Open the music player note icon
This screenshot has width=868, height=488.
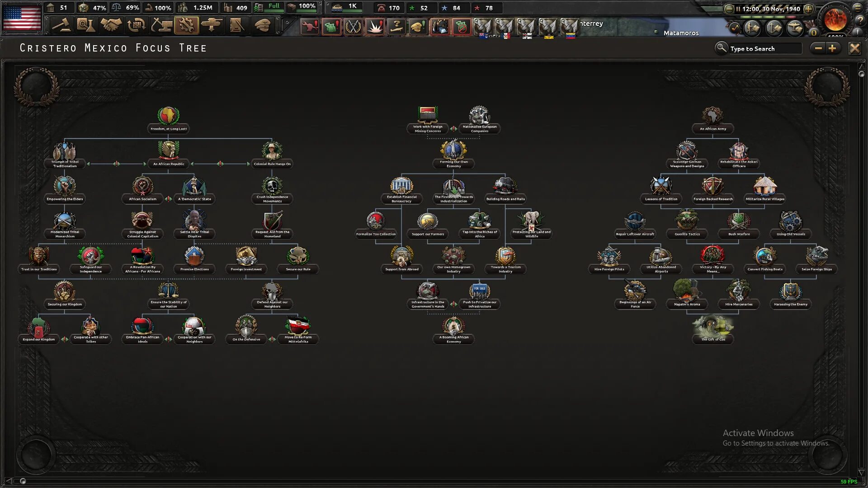(735, 28)
